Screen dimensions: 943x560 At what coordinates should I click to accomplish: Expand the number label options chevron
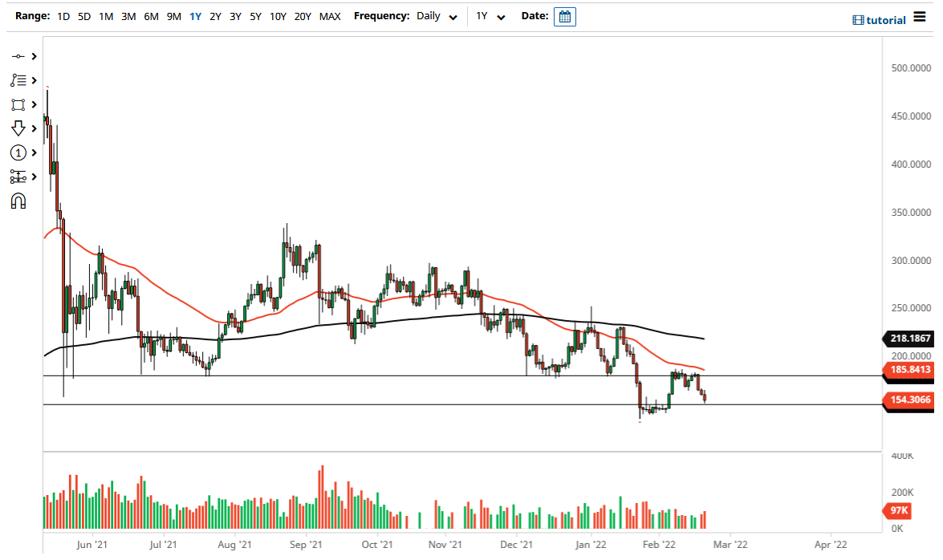click(35, 152)
